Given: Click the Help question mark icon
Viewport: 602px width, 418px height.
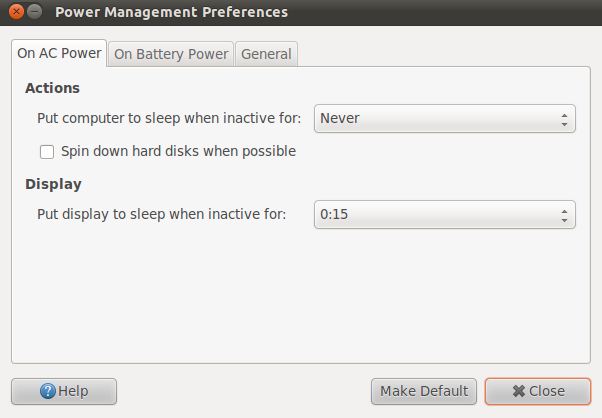Looking at the screenshot, I should (x=47, y=391).
